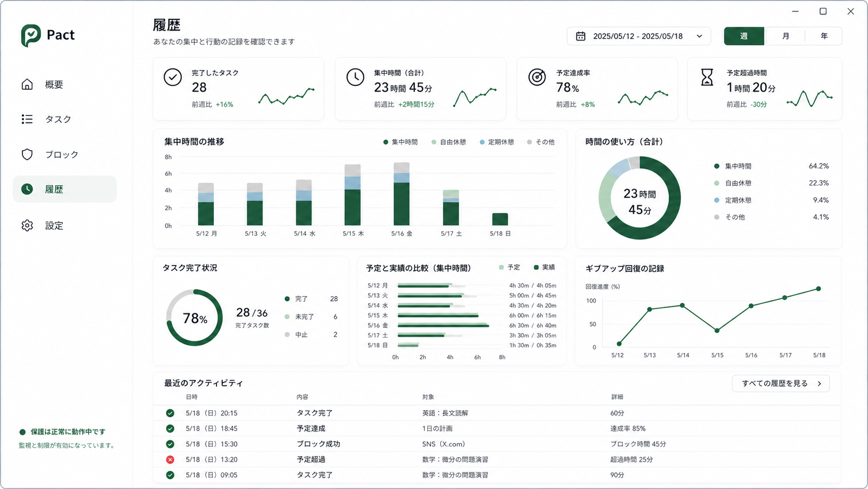Viewport: 868px width, 489px height.
Task: Click the Pact logo icon
Action: pos(31,35)
